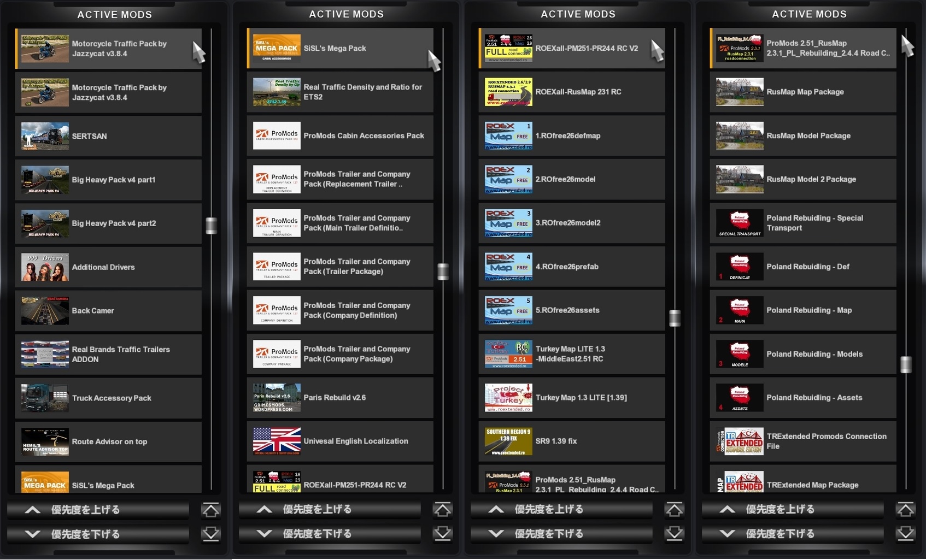Select the Paris Rebuild v2.6 thumbnail
The width and height of the screenshot is (926, 560).
(277, 397)
